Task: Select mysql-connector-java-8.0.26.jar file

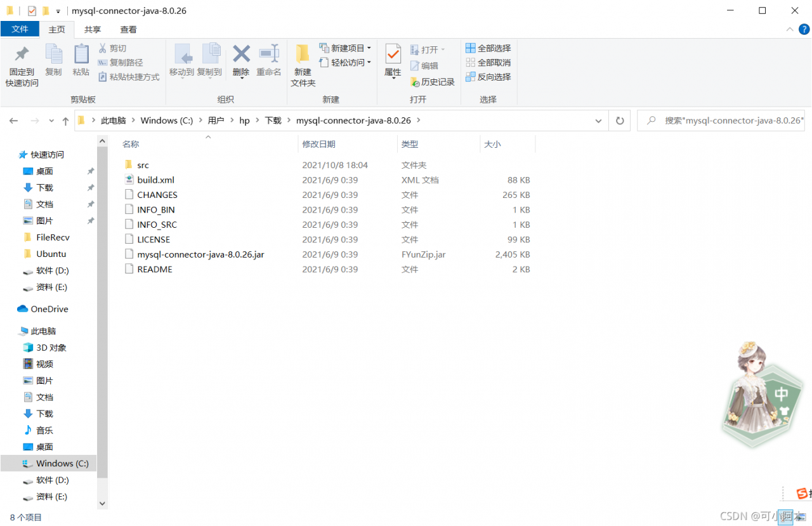Action: pyautogui.click(x=200, y=254)
